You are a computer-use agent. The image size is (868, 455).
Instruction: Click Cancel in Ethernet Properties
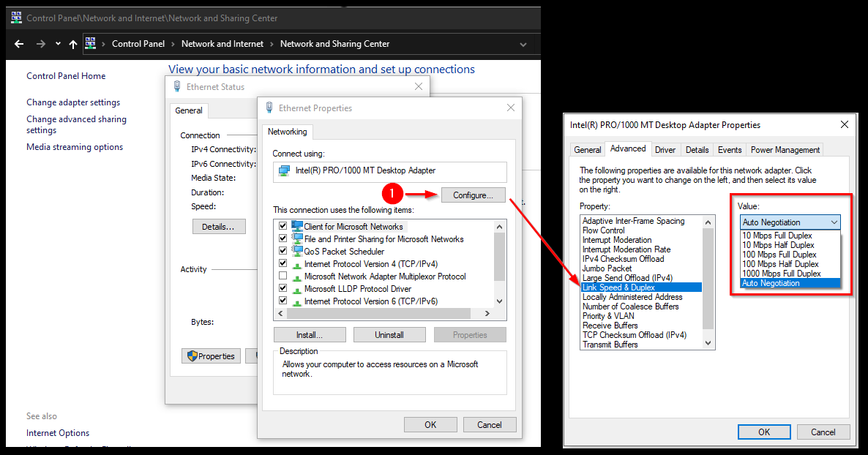[x=490, y=424]
